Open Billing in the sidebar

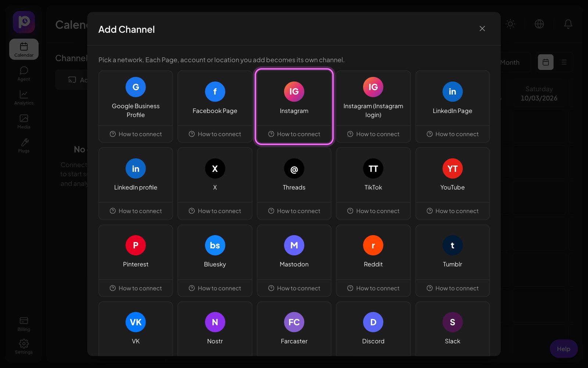(x=24, y=324)
